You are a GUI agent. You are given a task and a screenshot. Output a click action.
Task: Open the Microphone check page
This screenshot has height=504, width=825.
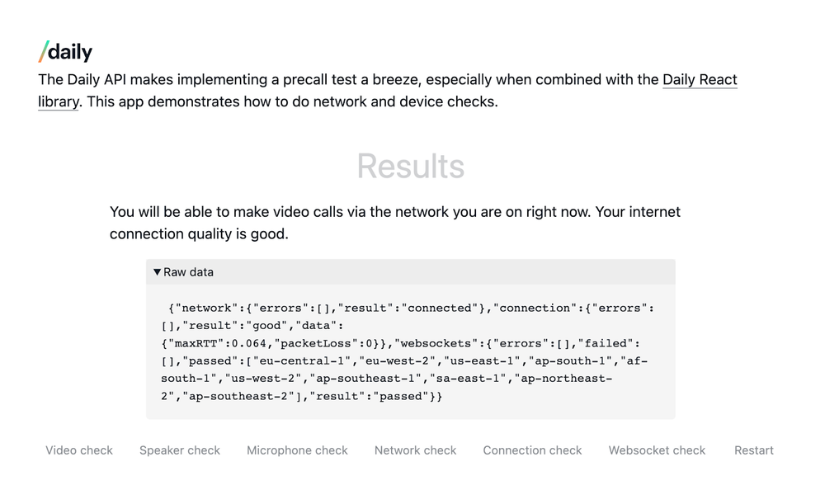297,450
